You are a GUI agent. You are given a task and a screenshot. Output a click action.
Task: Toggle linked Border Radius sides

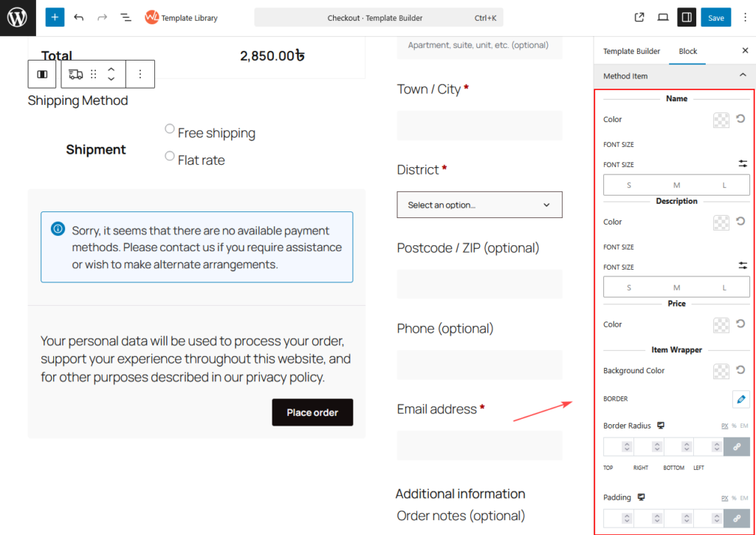(736, 446)
